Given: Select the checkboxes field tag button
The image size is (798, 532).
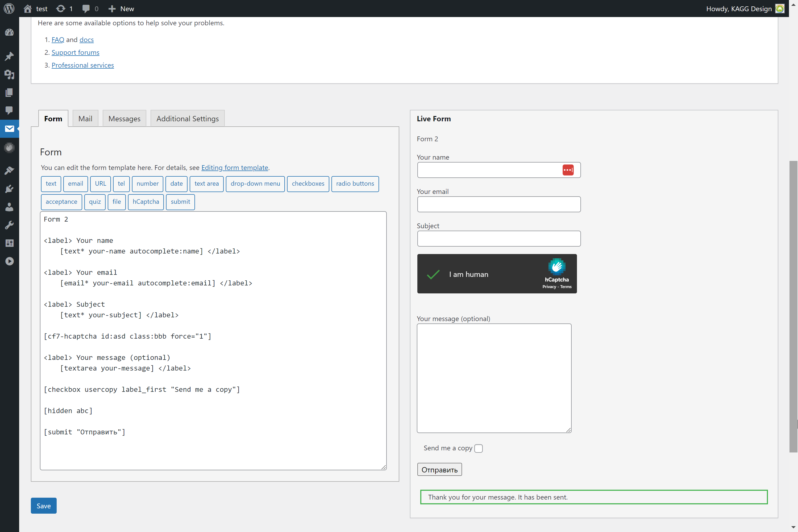Looking at the screenshot, I should (x=307, y=184).
